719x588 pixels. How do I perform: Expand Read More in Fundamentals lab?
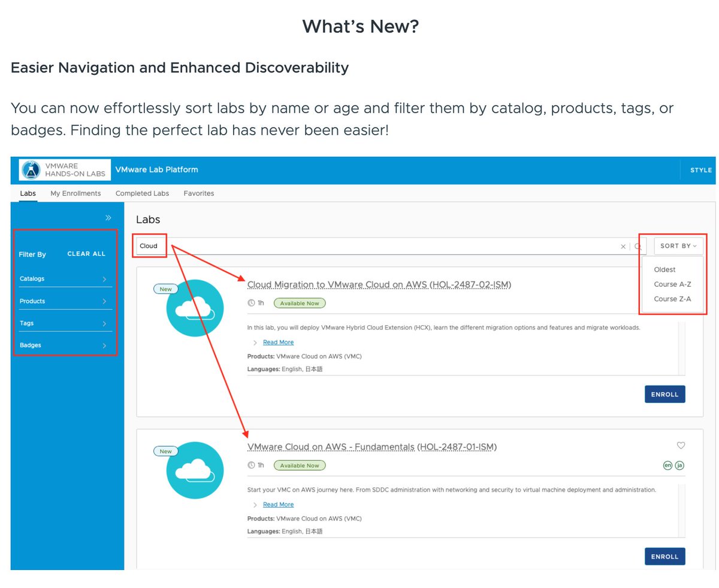pos(278,504)
